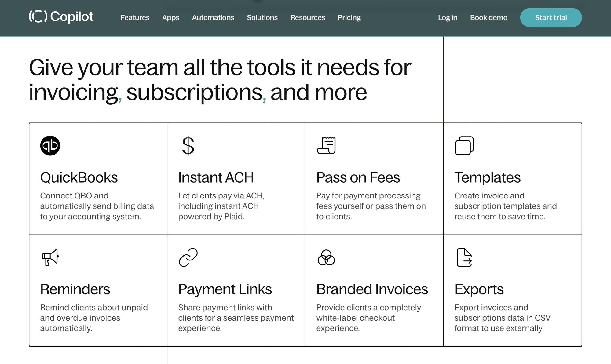Expand the Resources navigation menu

pyautogui.click(x=308, y=18)
